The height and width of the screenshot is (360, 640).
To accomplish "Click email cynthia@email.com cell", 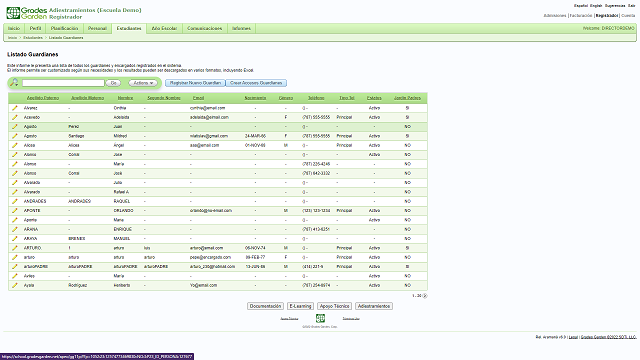I will 207,108.
